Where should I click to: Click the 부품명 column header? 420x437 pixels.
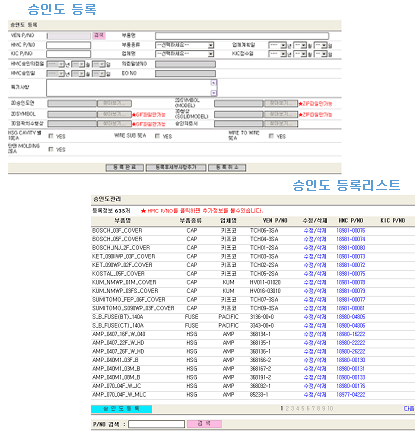[123, 221]
